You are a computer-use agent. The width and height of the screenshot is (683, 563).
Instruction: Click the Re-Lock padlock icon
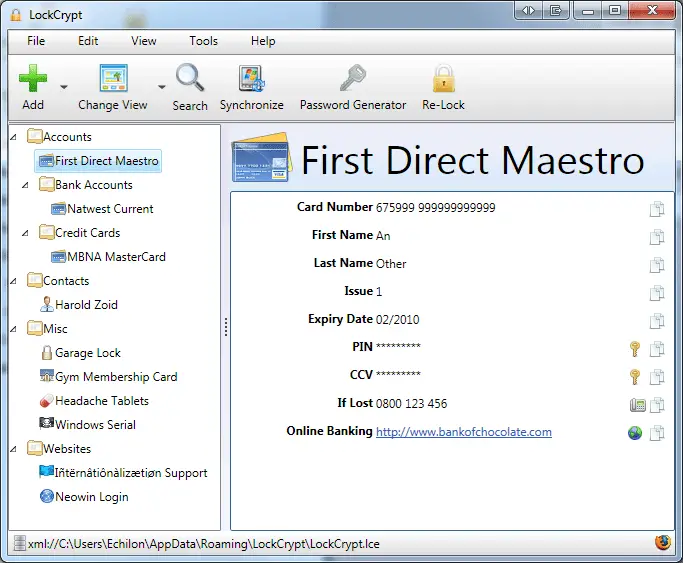[443, 78]
